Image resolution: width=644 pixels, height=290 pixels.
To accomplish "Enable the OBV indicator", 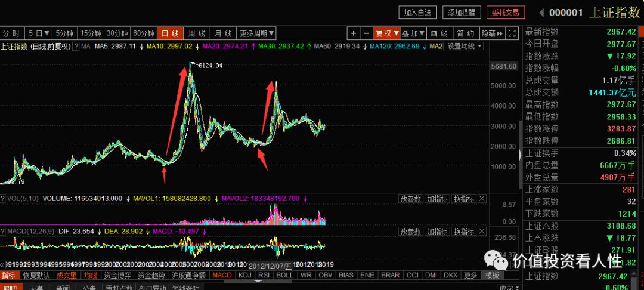I will (x=326, y=275).
